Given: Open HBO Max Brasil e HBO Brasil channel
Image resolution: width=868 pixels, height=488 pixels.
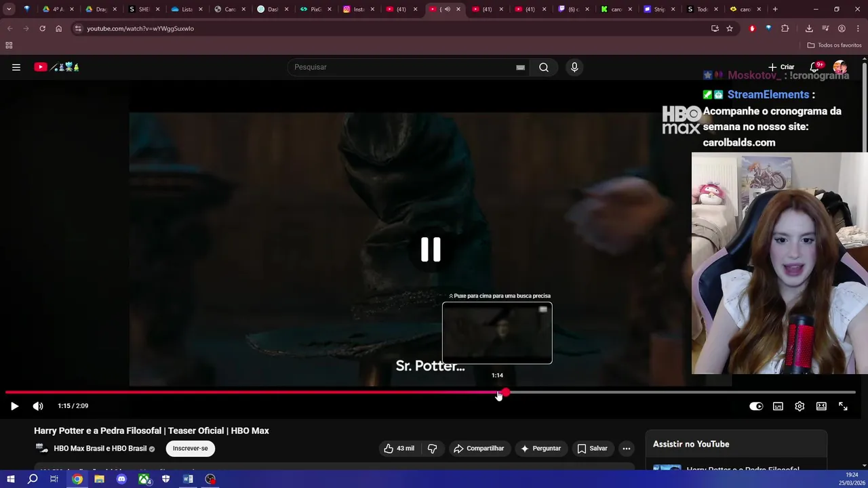Looking at the screenshot, I should (100, 449).
